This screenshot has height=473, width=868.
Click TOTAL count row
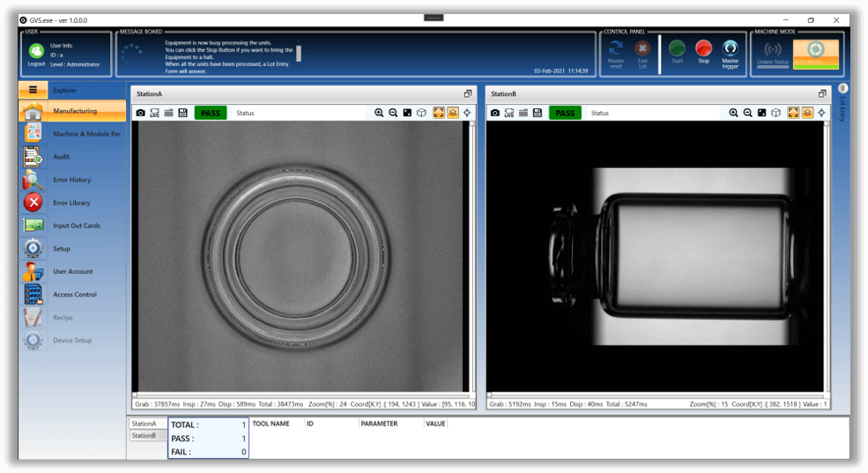pyautogui.click(x=208, y=425)
